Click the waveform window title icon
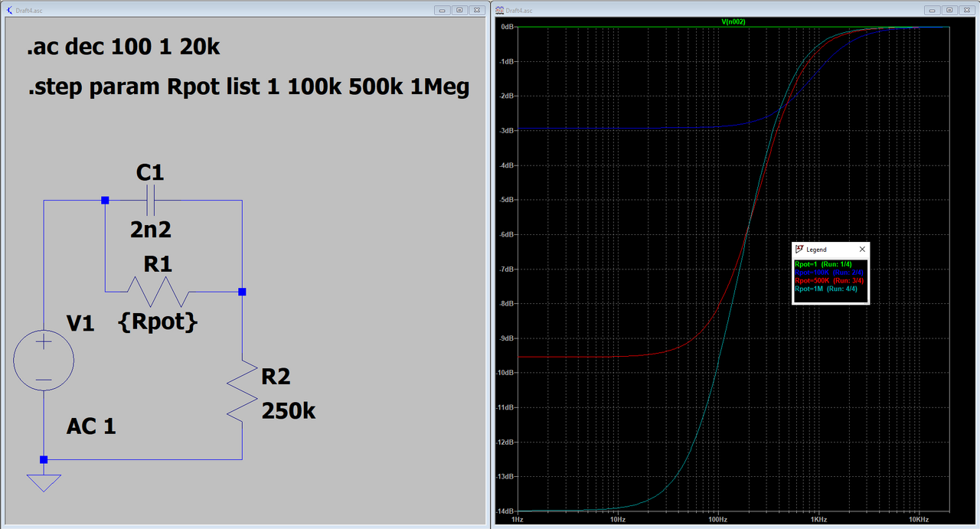This screenshot has width=980, height=529. click(x=500, y=10)
